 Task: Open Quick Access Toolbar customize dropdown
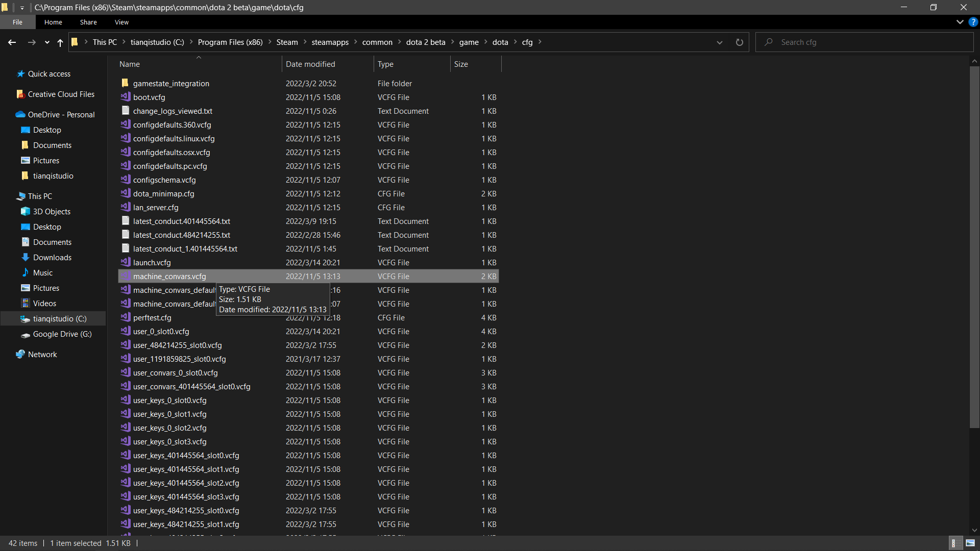coord(22,8)
